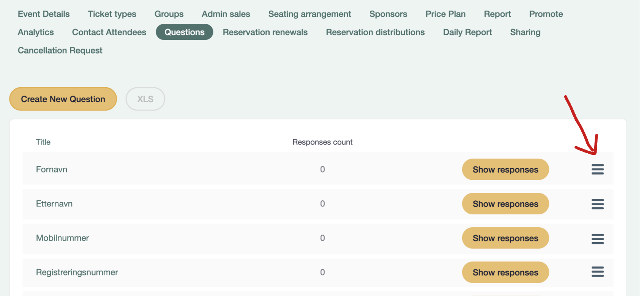The width and height of the screenshot is (644, 296).
Task: Export questions with the XLS button
Action: coord(145,99)
